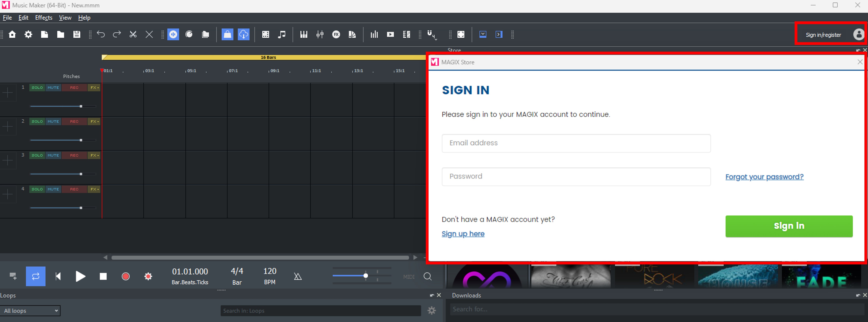
Task: Toggle the Downloads cloud icon
Action: 244,34
